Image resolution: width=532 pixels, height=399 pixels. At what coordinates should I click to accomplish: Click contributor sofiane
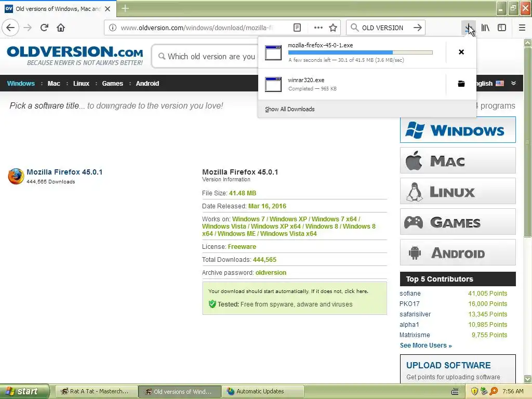click(x=410, y=293)
